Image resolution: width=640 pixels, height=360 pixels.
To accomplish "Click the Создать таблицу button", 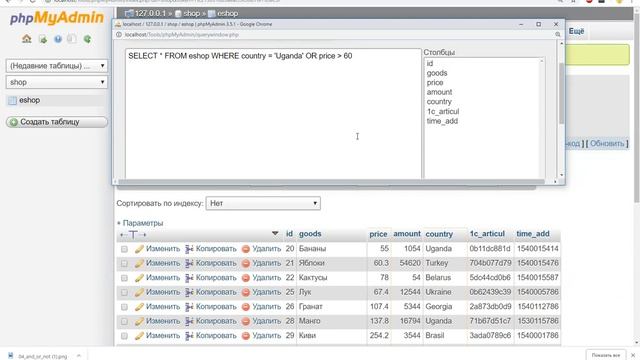I will click(x=57, y=122).
